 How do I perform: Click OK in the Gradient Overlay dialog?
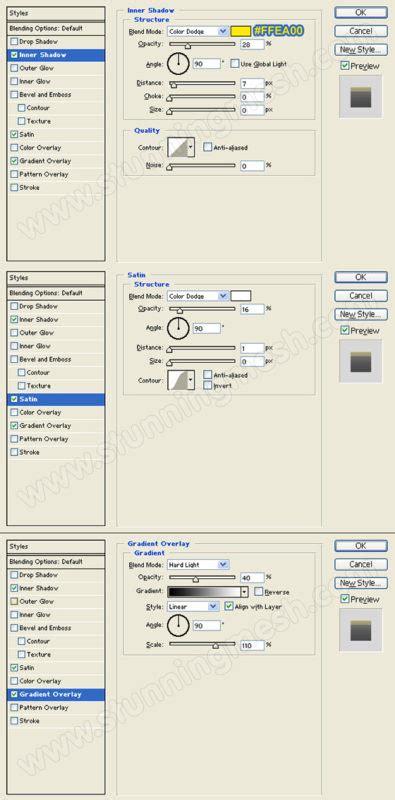[x=361, y=545]
